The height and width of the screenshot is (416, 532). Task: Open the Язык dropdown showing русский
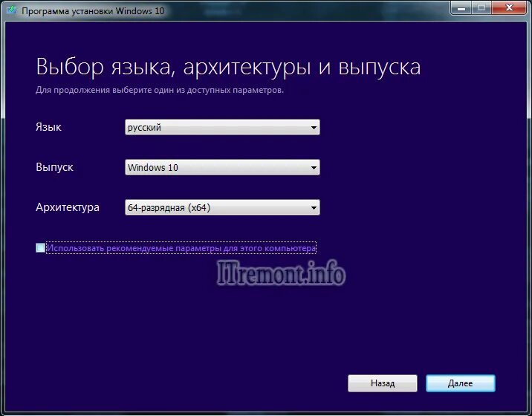click(222, 127)
